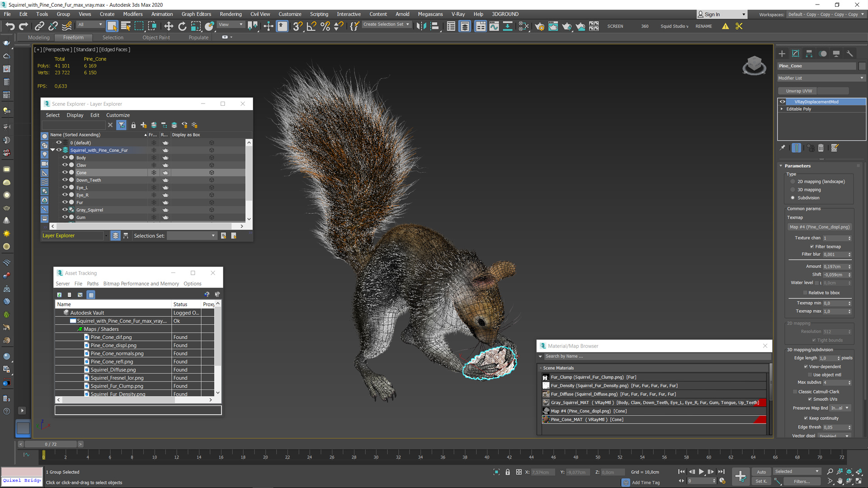Click the Refresh icon in Asset Tracking
The image size is (868, 488).
[x=59, y=295]
